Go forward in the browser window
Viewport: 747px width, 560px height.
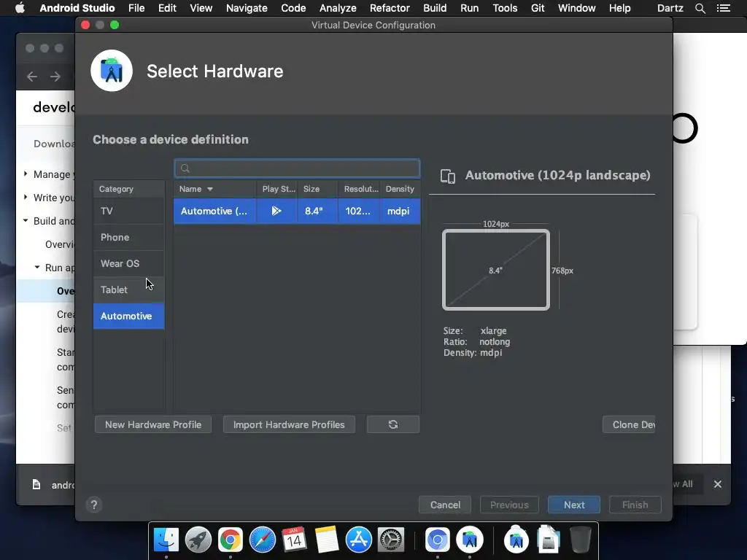(55, 77)
